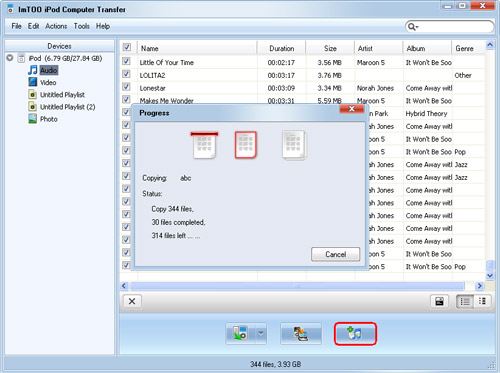Click the horizontal scrollbar left arrow
Screen dimensions: 500x373
[x=124, y=286]
